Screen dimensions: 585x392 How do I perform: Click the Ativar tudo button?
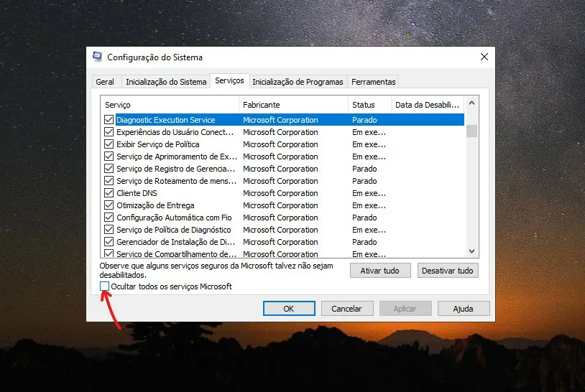[379, 271]
